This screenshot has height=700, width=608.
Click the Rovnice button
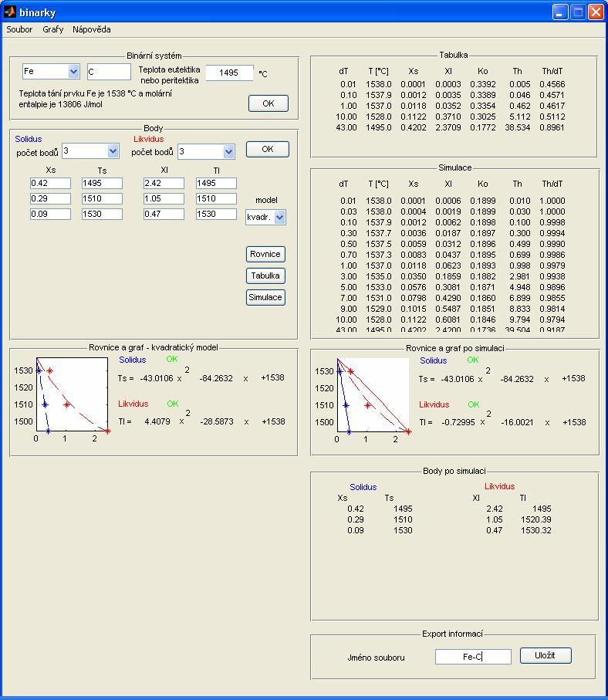coord(265,254)
